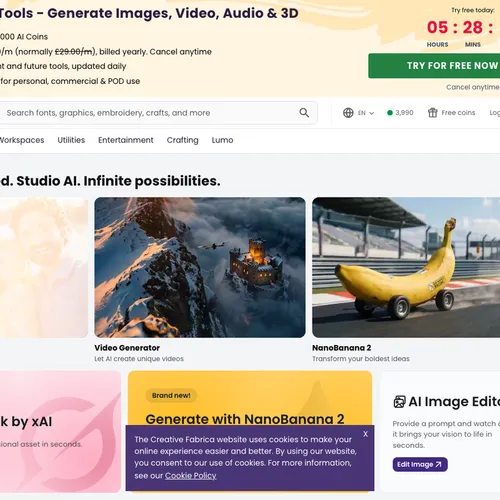Click the green coin balance dot
500x500 pixels.
(390, 113)
